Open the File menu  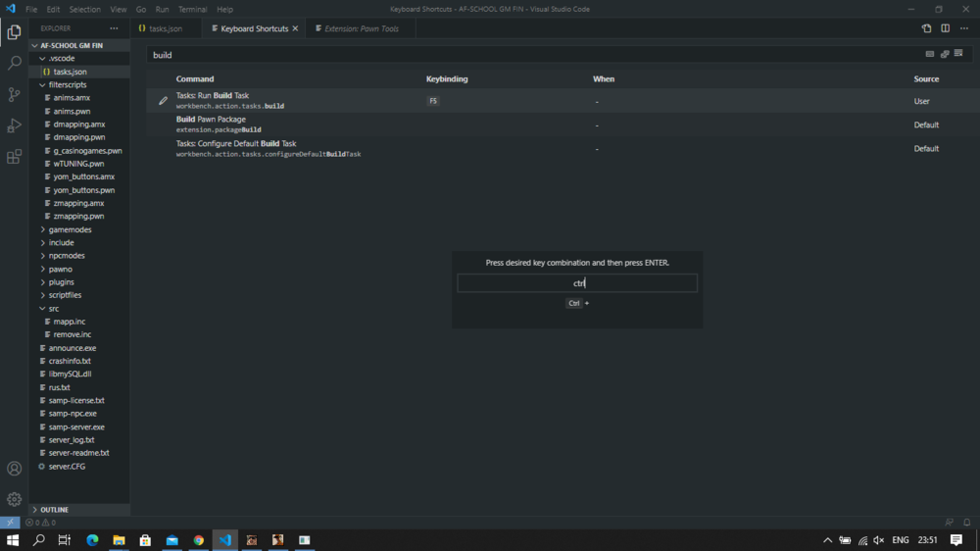click(31, 10)
